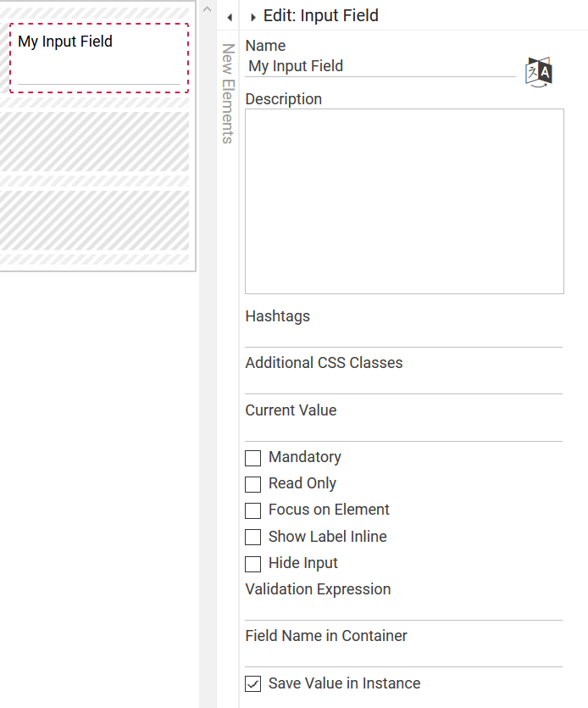Viewport: 588px width, 708px height.
Task: Focus the Hashtags input field
Action: point(403,337)
